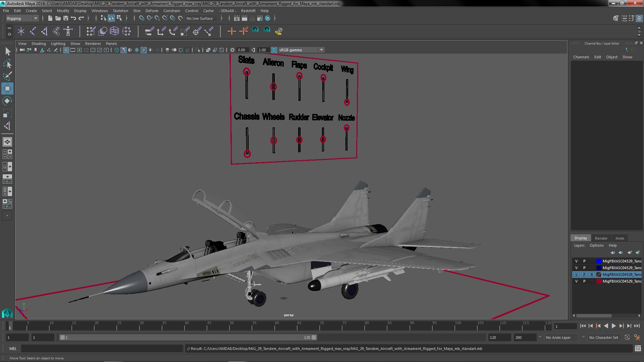Click the Open Scene folder icon
Image resolution: width=644 pixels, height=362 pixels.
[x=58, y=18]
